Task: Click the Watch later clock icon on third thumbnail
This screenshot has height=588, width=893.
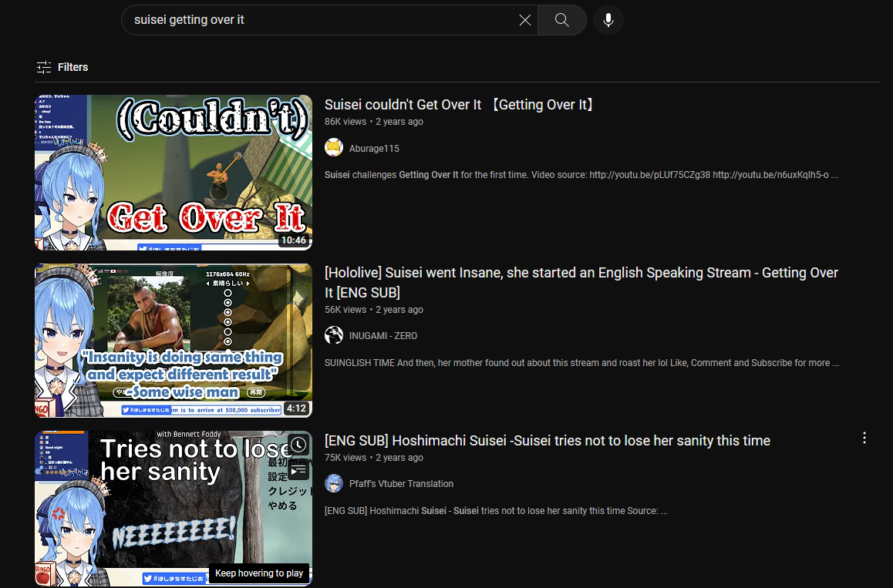Action: click(x=298, y=445)
